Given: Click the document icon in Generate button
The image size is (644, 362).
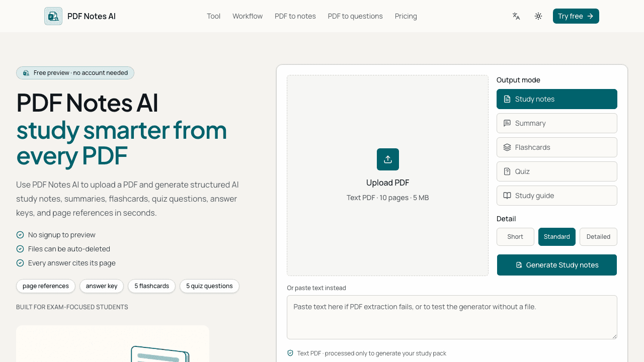Looking at the screenshot, I should click(x=519, y=265).
